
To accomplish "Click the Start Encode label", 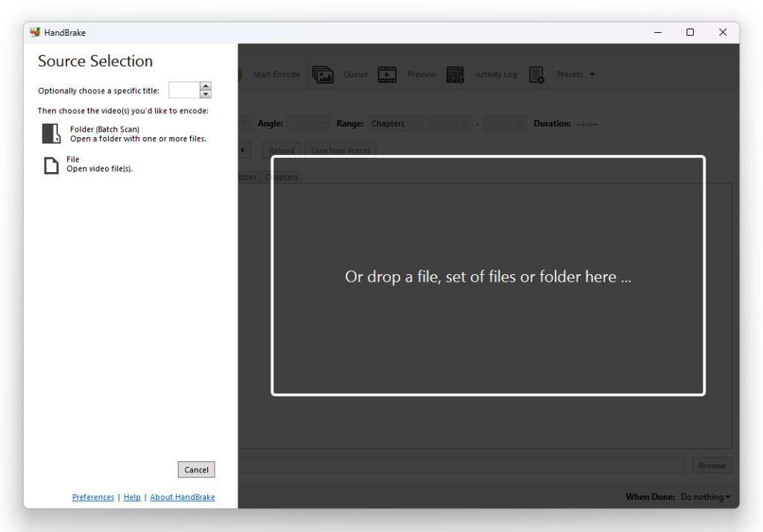I will pyautogui.click(x=276, y=75).
